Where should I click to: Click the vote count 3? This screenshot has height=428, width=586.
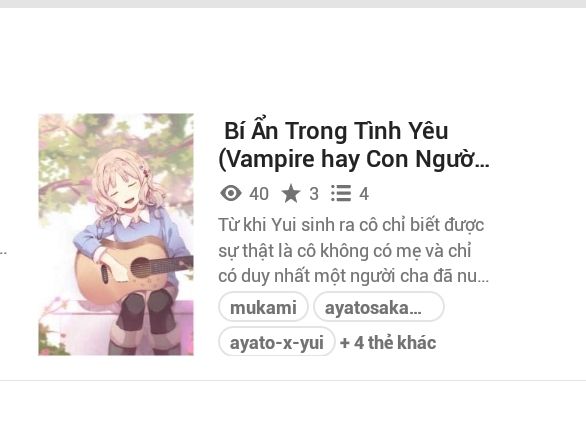[x=314, y=194]
